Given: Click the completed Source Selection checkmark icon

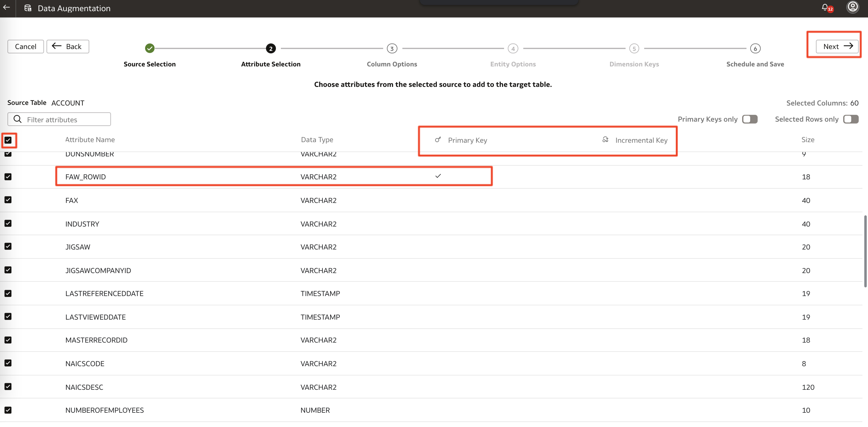Looking at the screenshot, I should point(150,48).
